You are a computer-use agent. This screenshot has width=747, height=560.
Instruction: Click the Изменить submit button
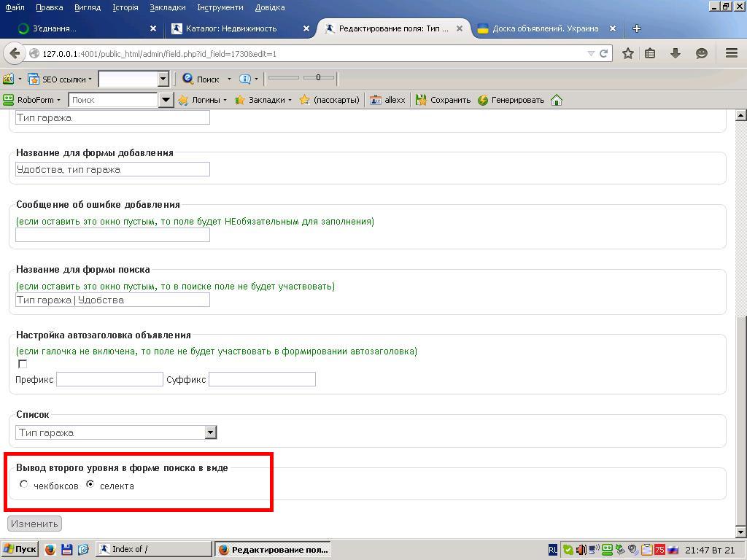(34, 524)
